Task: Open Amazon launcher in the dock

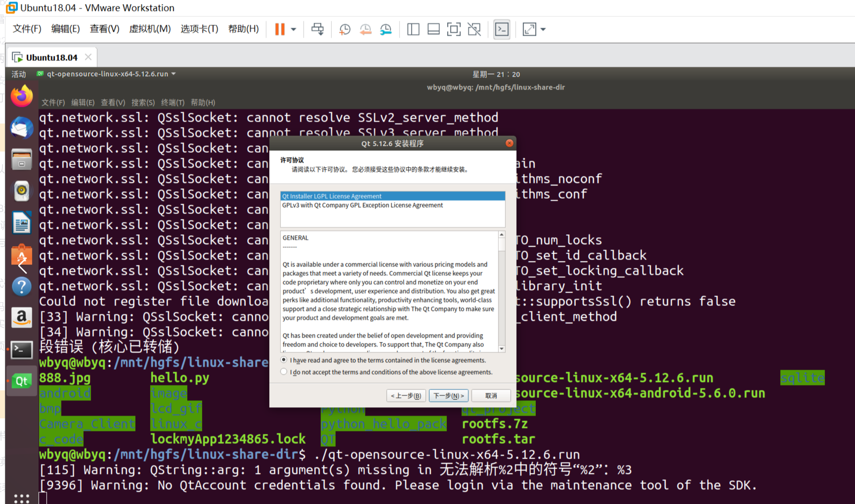Action: tap(21, 318)
